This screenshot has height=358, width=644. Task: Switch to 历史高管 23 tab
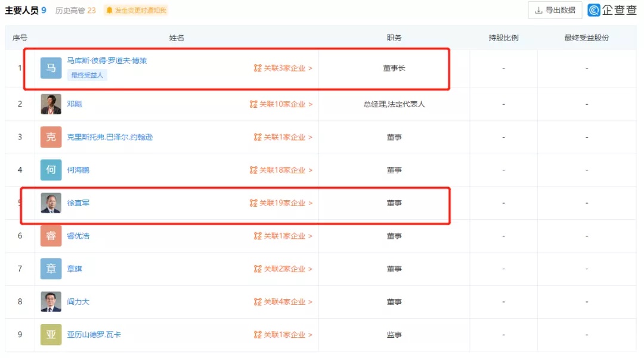coord(76,10)
